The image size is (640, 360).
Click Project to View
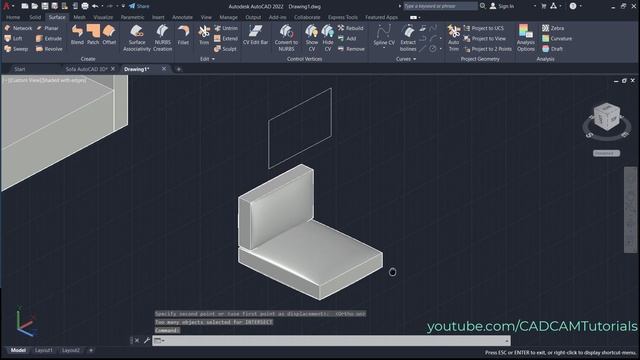tap(484, 38)
